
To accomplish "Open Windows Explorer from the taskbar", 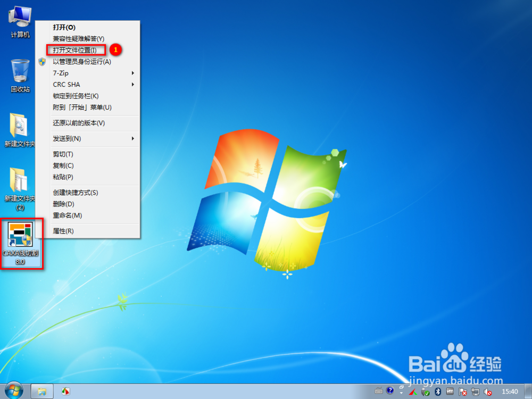I will [x=42, y=392].
